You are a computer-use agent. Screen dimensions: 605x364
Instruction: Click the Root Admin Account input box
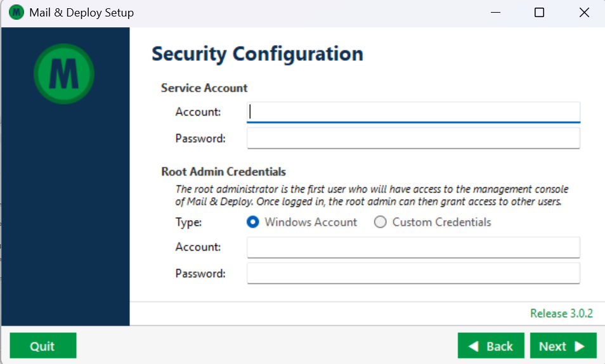413,247
